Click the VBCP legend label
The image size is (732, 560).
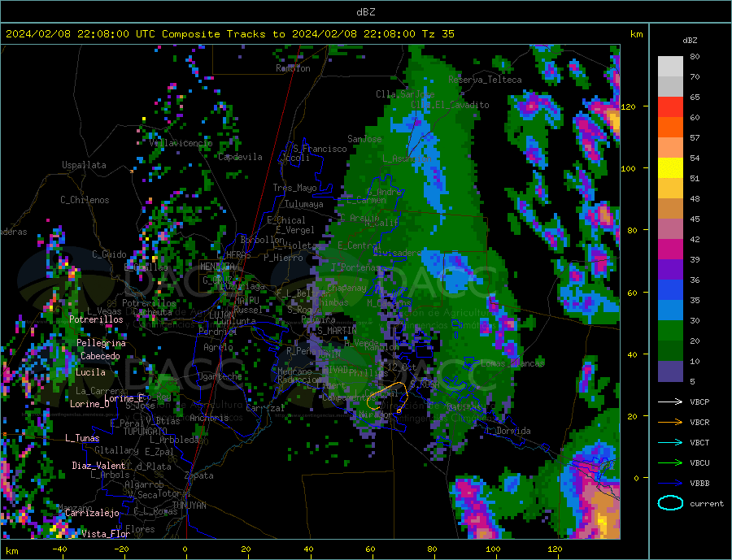coord(699,402)
